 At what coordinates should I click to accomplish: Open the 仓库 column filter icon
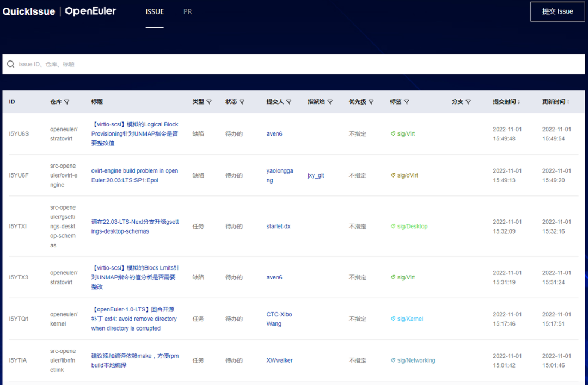[67, 102]
